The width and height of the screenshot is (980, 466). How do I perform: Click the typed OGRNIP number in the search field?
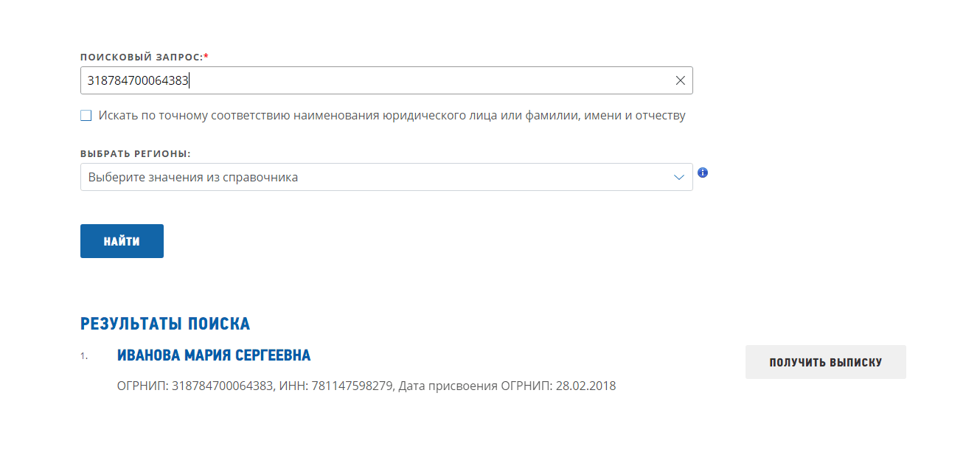(x=138, y=81)
